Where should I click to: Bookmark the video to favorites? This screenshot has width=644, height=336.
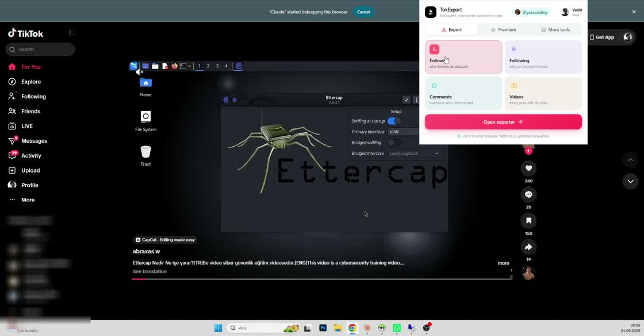(x=528, y=220)
